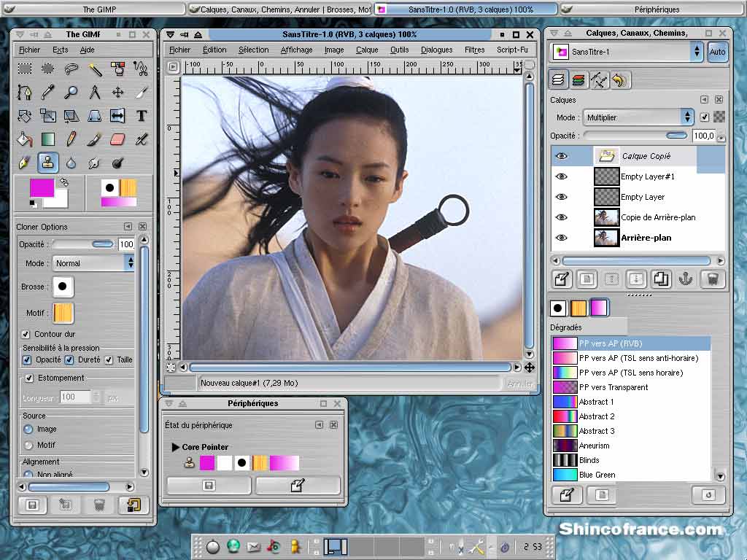Viewport: 747px width, 560px height.
Task: Click the Longueur input field
Action: point(76,397)
